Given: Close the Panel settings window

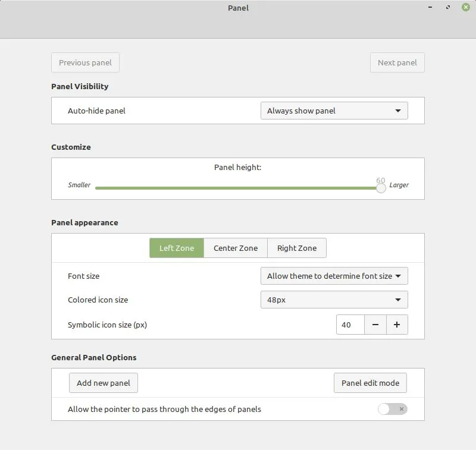Looking at the screenshot, I should click(466, 8).
